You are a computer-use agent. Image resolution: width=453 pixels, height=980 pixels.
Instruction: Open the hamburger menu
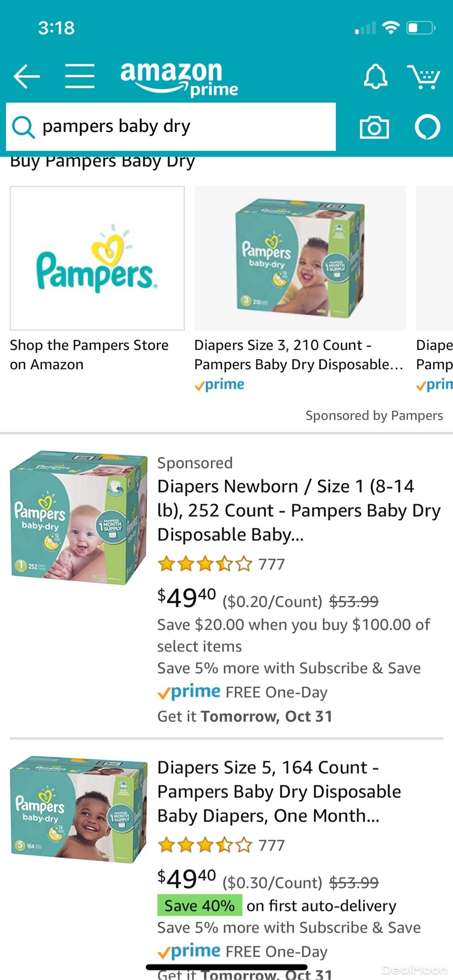[x=80, y=76]
